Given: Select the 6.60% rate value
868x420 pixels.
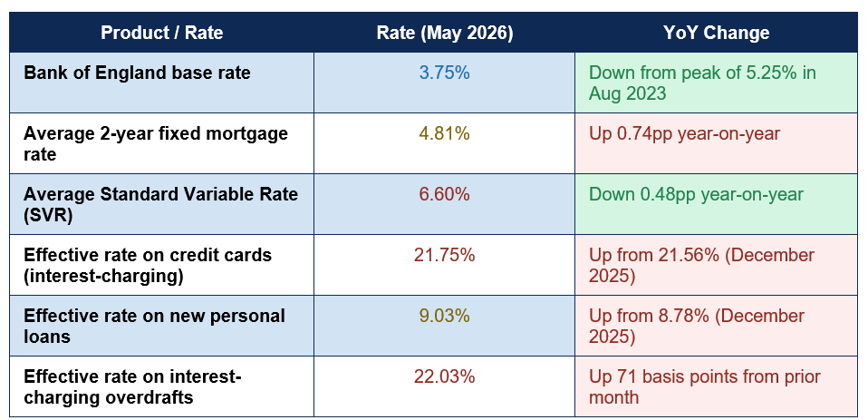Looking at the screenshot, I should [445, 194].
